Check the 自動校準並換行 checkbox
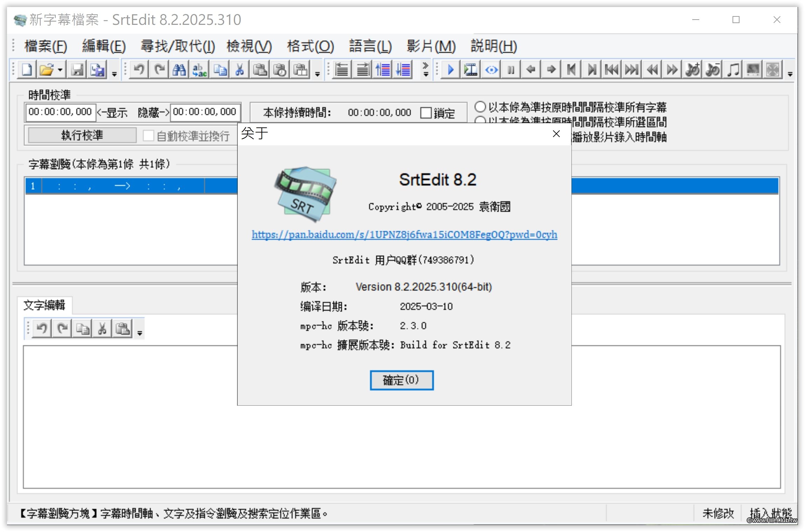This screenshot has width=805, height=532. (148, 135)
